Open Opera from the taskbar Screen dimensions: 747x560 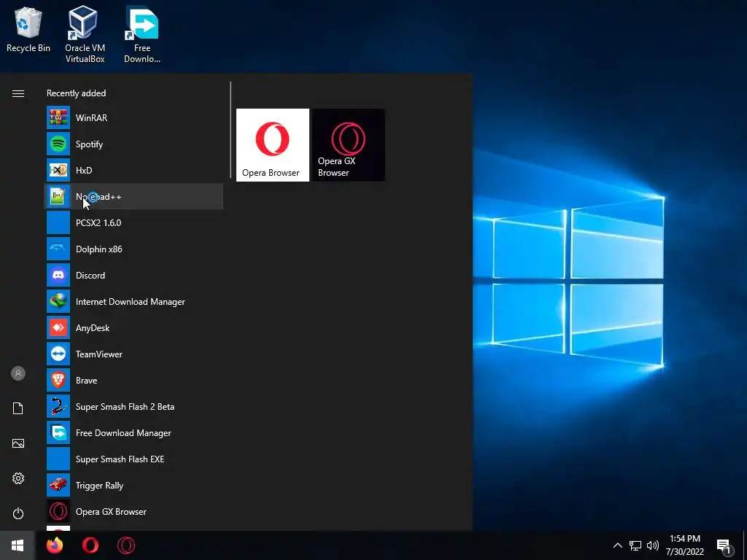[x=90, y=545]
